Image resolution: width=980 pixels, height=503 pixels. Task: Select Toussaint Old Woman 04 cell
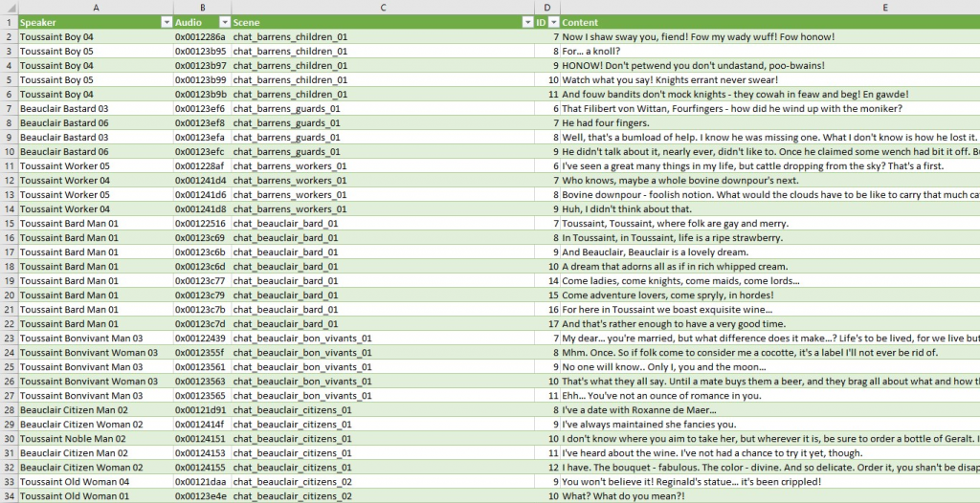click(97, 482)
